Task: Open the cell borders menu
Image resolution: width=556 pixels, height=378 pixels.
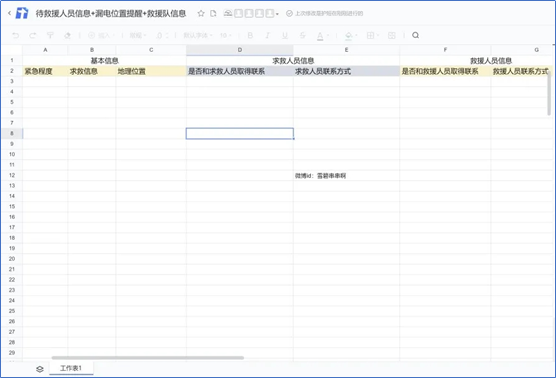Action: tap(371, 35)
